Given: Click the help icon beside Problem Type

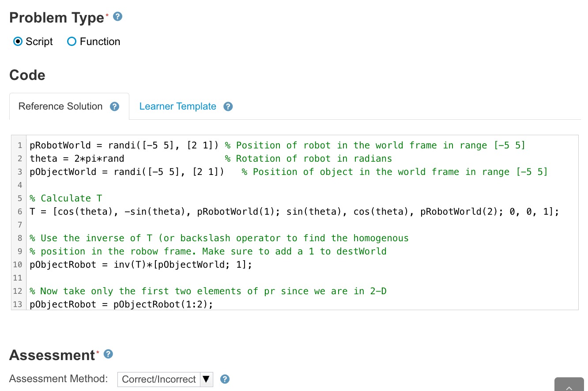Looking at the screenshot, I should click(117, 17).
